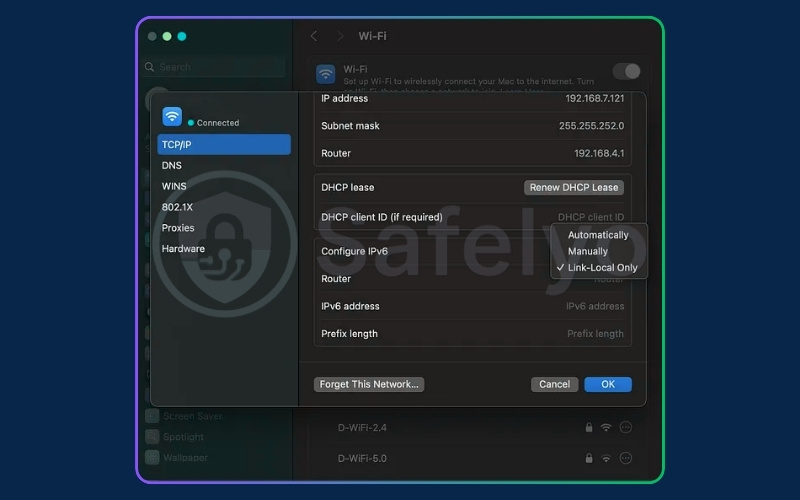Open Wallpaper in Settings sidebar
Screen dimensions: 800x500
pos(185,458)
